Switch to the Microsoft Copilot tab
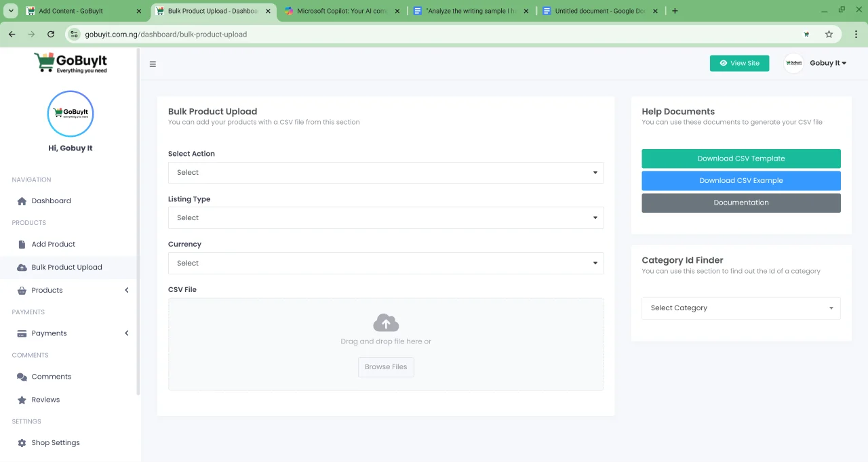Viewport: 868px width, 462px height. pyautogui.click(x=342, y=11)
